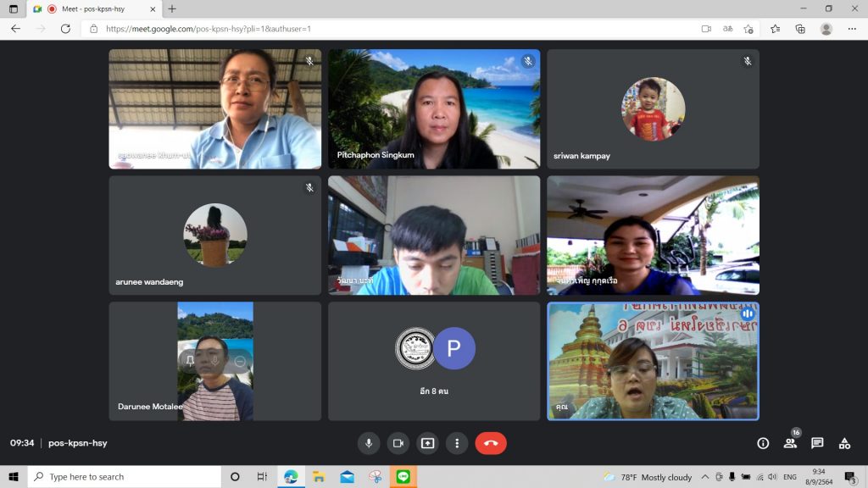Mute Darunee Motalee's microphone overlay icon
Screen dimensions: 868x488
click(x=214, y=361)
